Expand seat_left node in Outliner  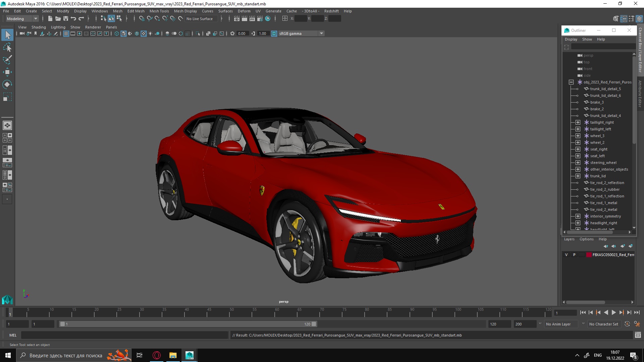578,156
